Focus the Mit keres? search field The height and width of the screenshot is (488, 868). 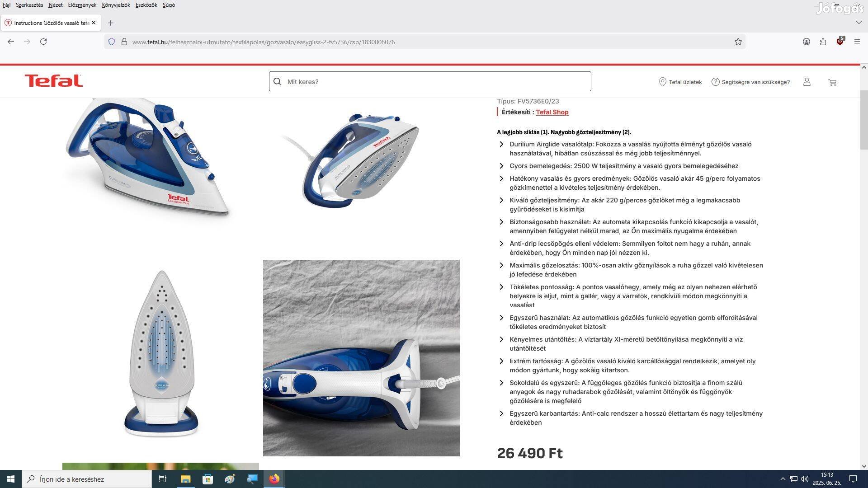click(430, 81)
